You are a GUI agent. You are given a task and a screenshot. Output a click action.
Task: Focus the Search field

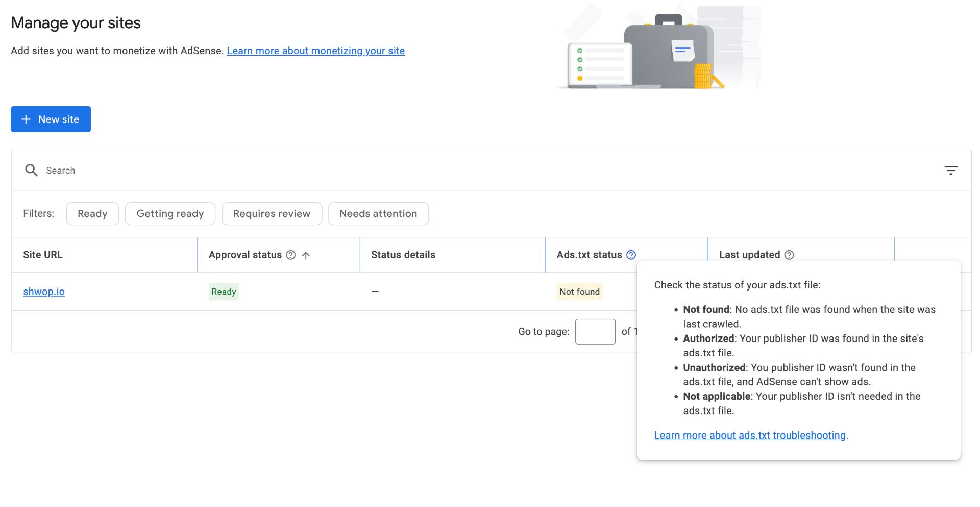490,170
